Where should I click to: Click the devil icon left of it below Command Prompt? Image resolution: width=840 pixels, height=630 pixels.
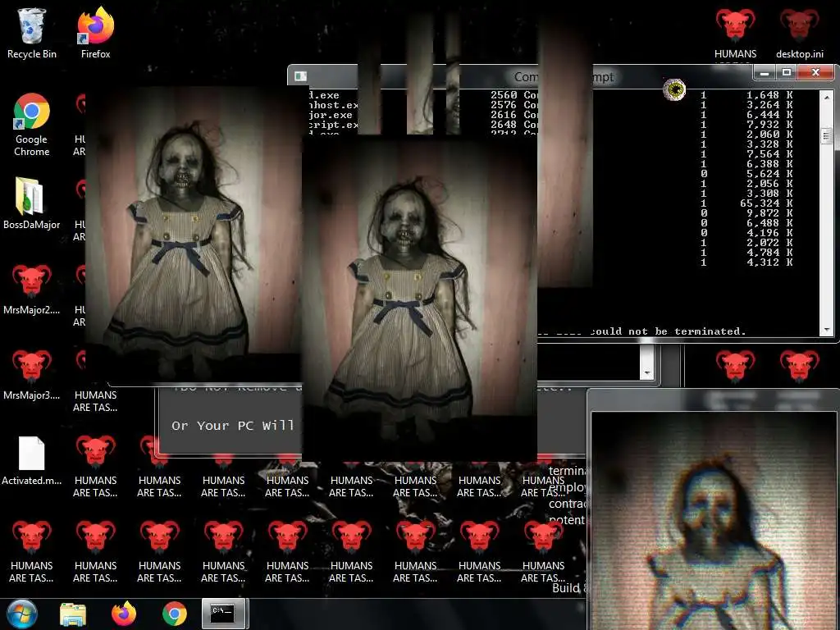tap(736, 366)
